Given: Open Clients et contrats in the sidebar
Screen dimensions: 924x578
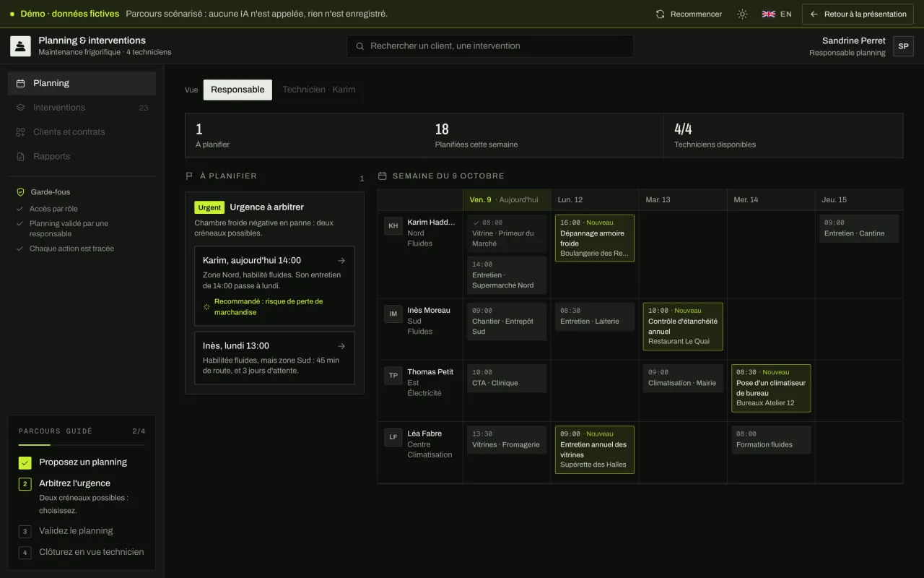Looking at the screenshot, I should (x=82, y=132).
